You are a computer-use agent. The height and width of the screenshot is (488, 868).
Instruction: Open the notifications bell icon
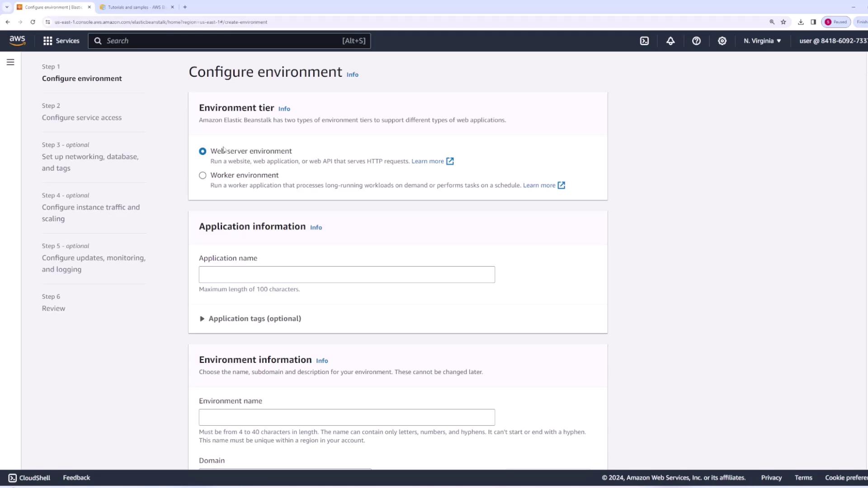pos(670,41)
